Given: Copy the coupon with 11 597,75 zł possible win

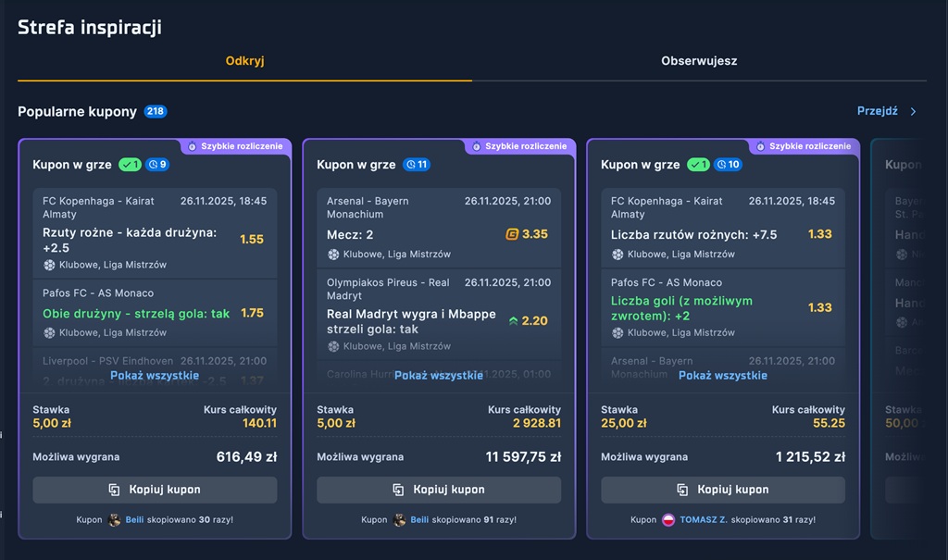Looking at the screenshot, I should click(439, 490).
